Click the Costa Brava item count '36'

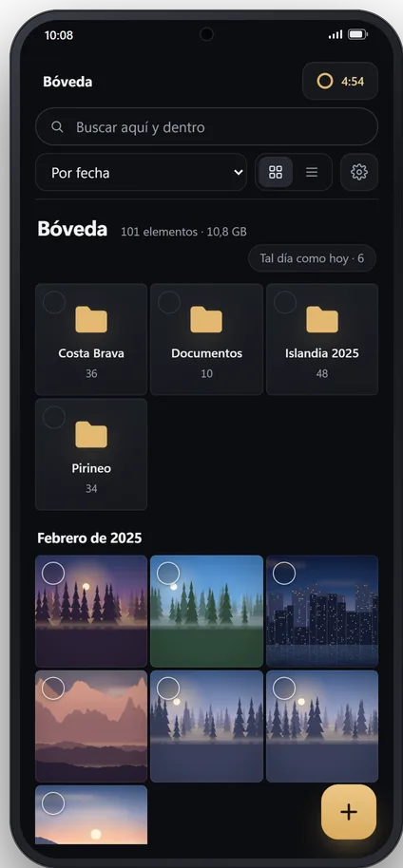pos(91,373)
